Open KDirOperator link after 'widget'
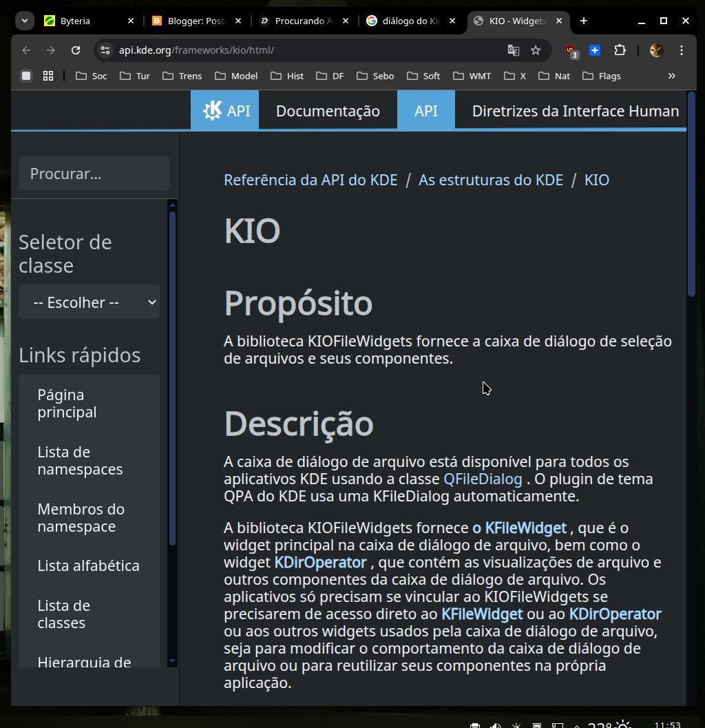 [320, 562]
